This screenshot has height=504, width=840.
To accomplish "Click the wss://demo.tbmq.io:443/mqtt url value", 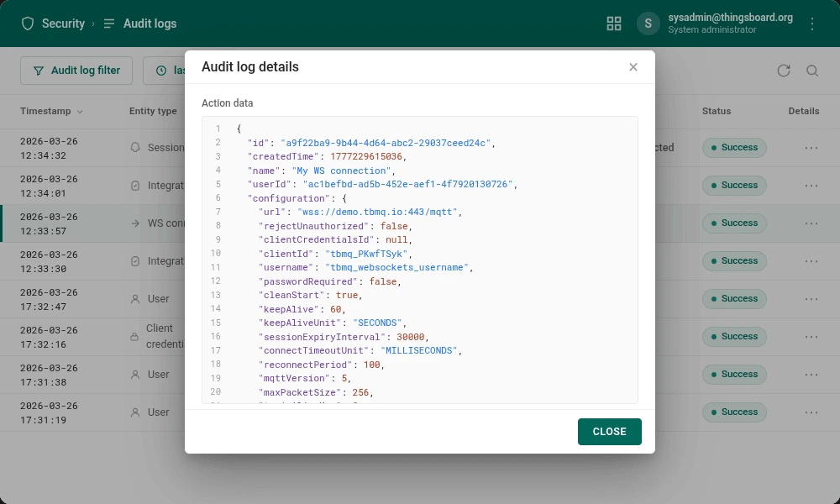I will 377,212.
